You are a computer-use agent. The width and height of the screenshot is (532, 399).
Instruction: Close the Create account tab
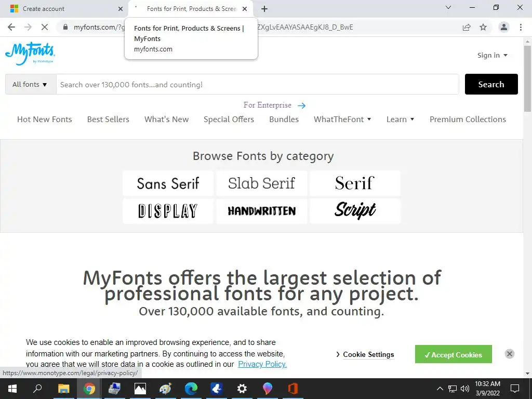(121, 9)
